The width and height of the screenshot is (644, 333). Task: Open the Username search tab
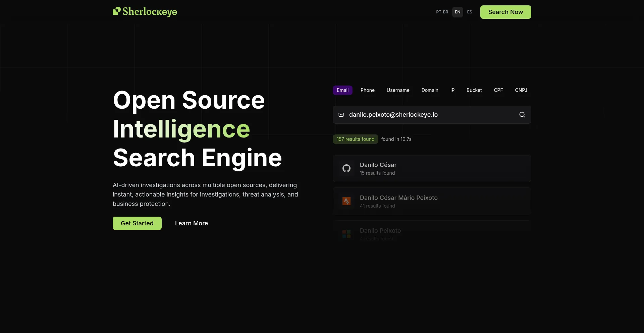398,90
